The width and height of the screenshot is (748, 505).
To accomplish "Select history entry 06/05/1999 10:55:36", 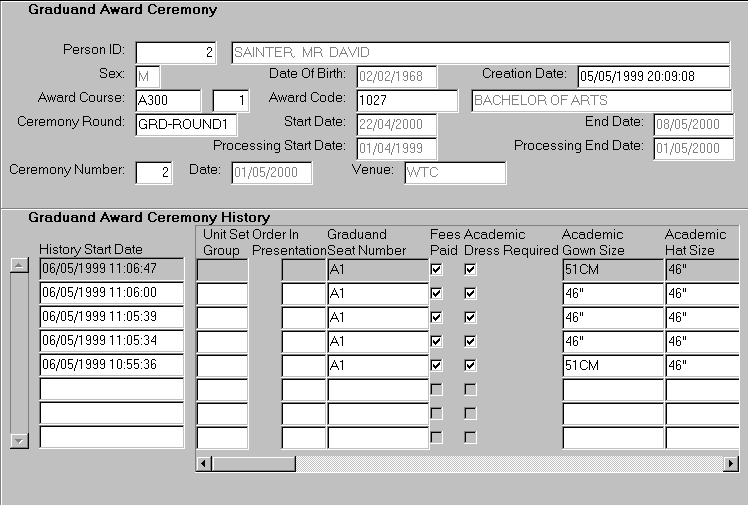I will pos(111,365).
